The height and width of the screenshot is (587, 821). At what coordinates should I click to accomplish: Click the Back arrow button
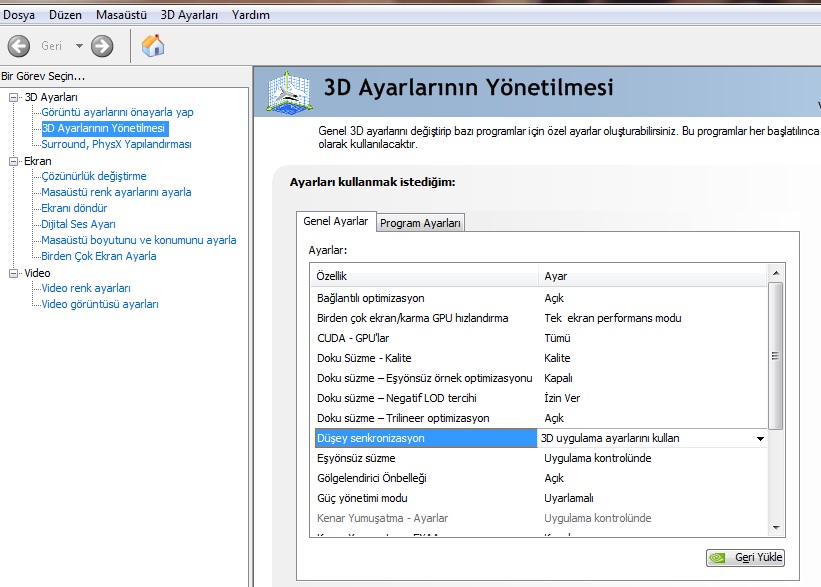pyautogui.click(x=19, y=46)
